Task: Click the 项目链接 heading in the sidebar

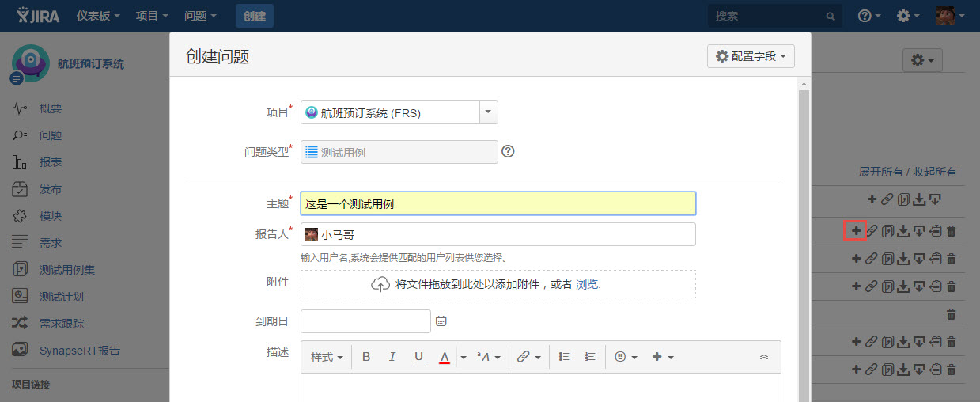Action: (31, 385)
